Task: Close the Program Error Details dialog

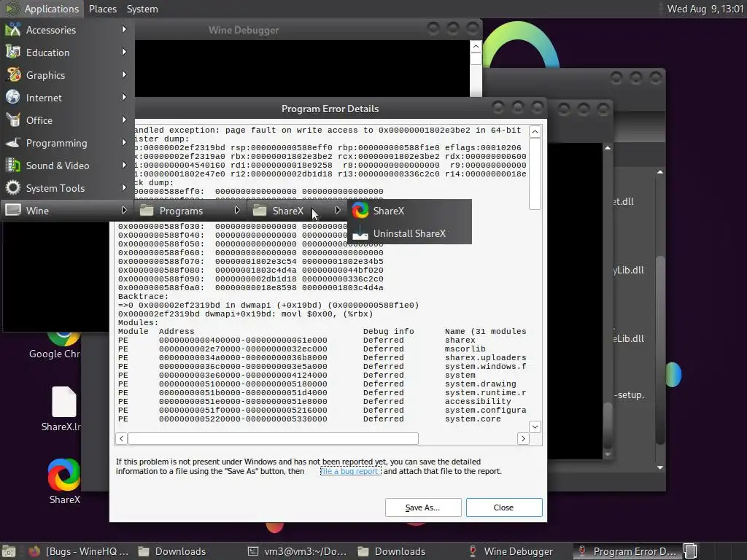Action: pyautogui.click(x=504, y=507)
